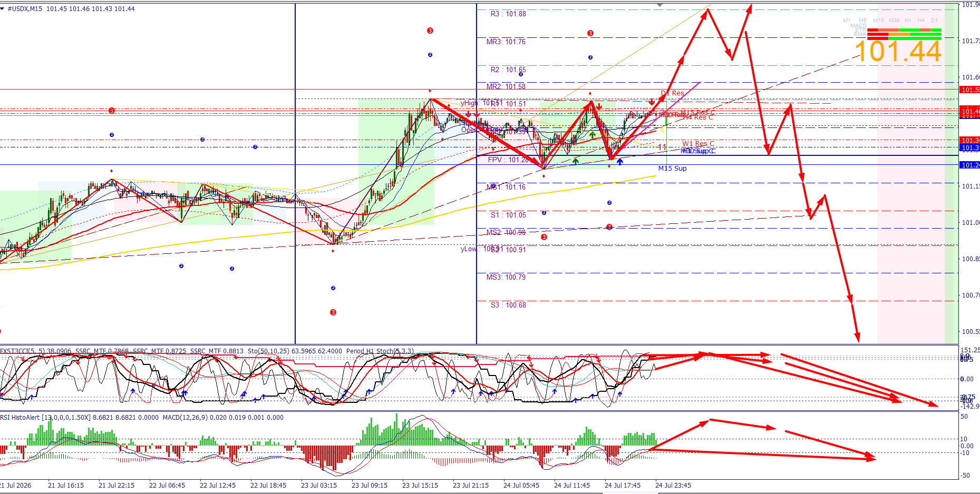Select the R2 : 101.65 pivot label
980x494 pixels.
tap(508, 70)
